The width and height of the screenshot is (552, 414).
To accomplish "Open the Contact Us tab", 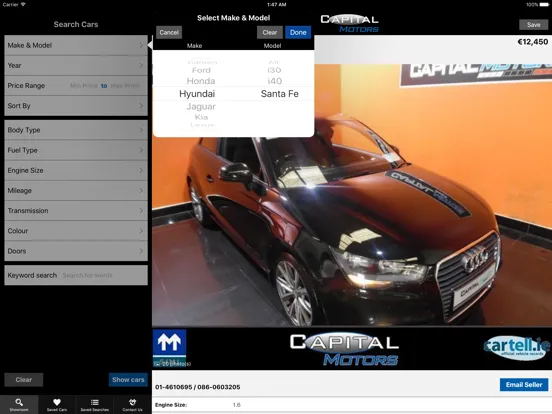I will pos(132,404).
